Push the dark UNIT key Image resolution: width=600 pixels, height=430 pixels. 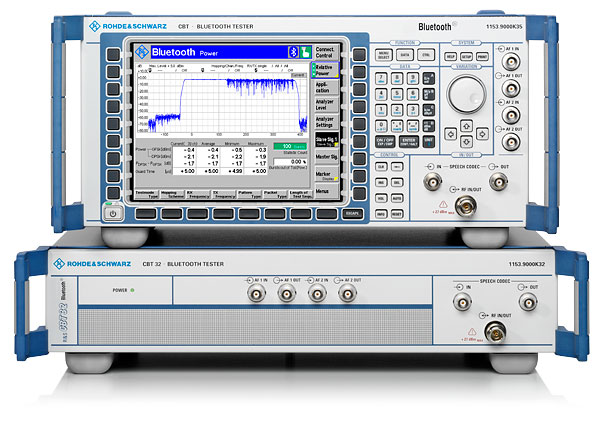(429, 142)
